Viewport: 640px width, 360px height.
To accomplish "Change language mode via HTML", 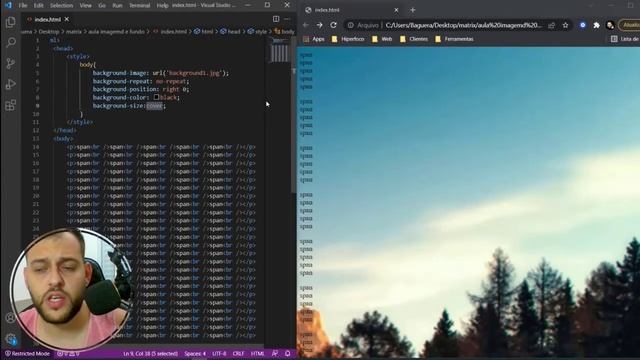I will (x=257, y=353).
